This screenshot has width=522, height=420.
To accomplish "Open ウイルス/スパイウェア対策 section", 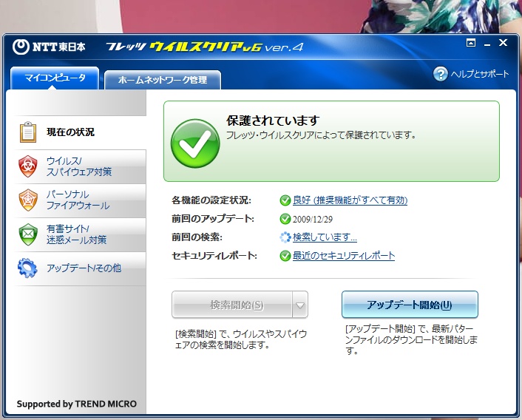I will click(81, 166).
